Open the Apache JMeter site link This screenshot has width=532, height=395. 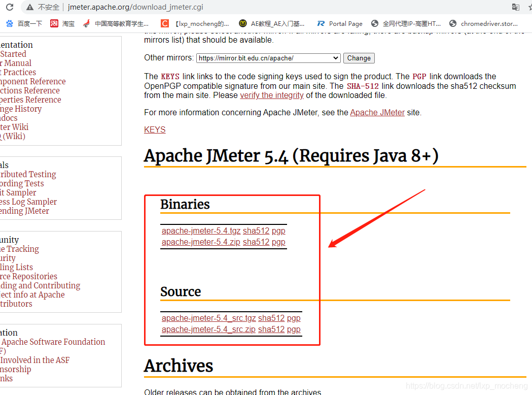[377, 112]
